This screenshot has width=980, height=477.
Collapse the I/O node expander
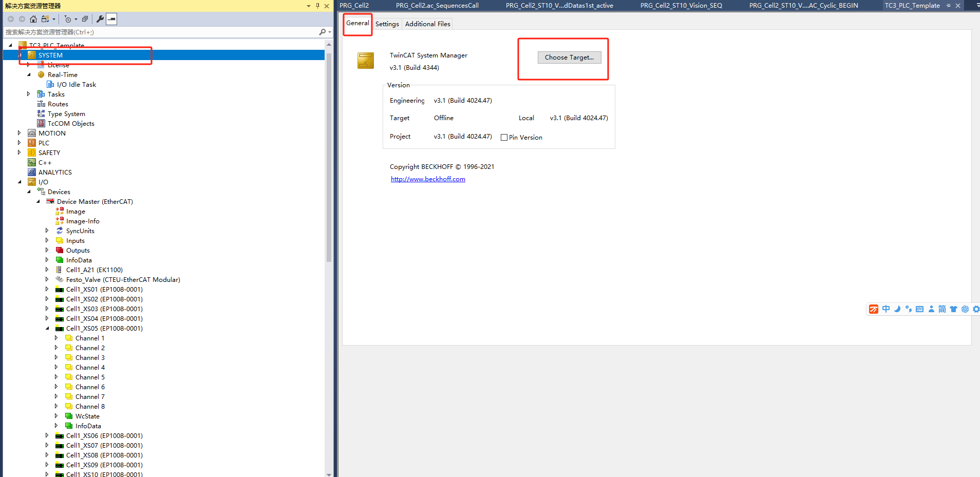click(x=20, y=182)
